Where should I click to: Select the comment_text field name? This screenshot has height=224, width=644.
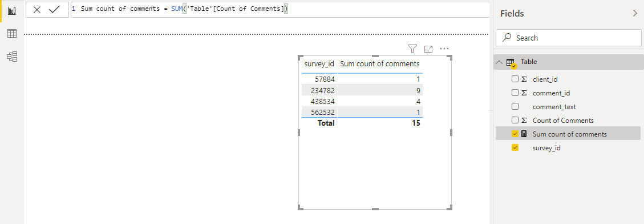(554, 107)
